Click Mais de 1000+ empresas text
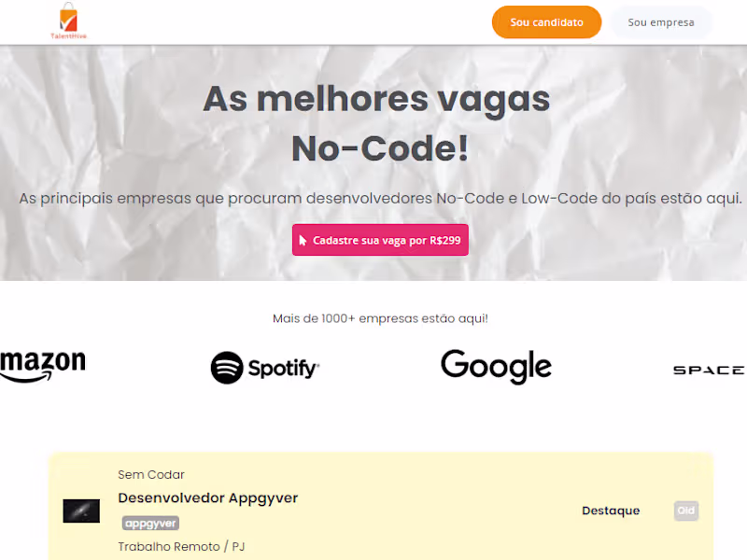Viewport: 747px width, 560px height. 380,318
